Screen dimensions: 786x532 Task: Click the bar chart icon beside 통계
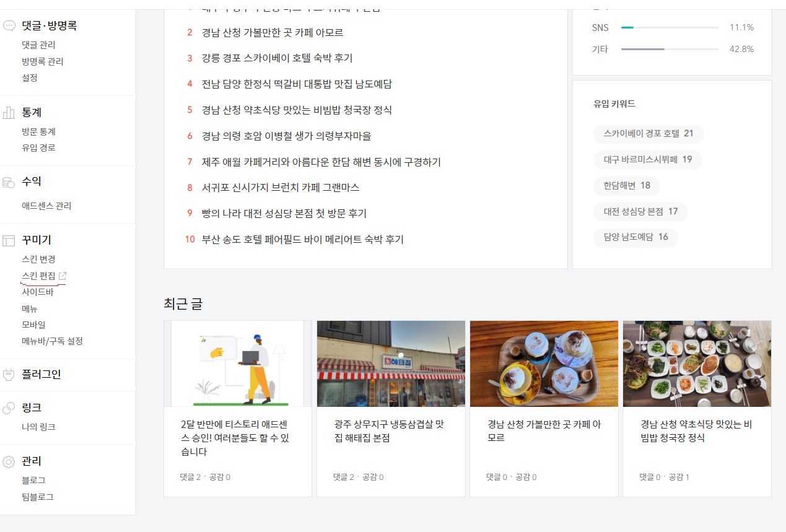click(x=9, y=113)
